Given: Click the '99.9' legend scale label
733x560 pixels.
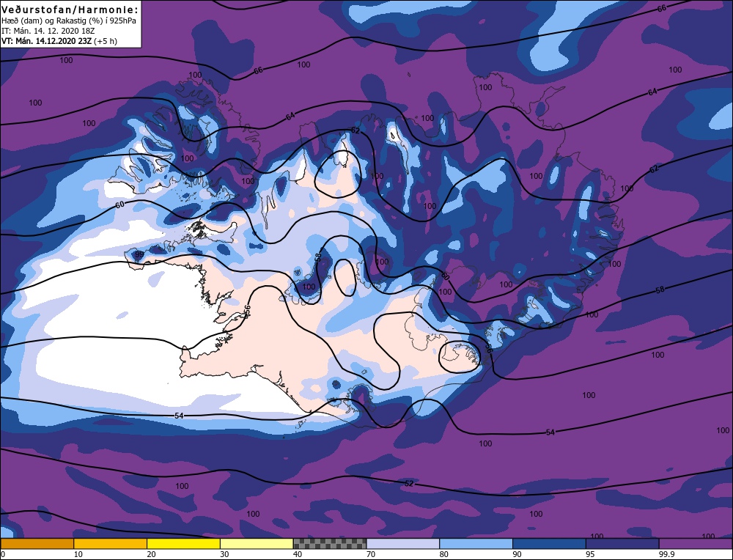Looking at the screenshot, I should pyautogui.click(x=666, y=554).
